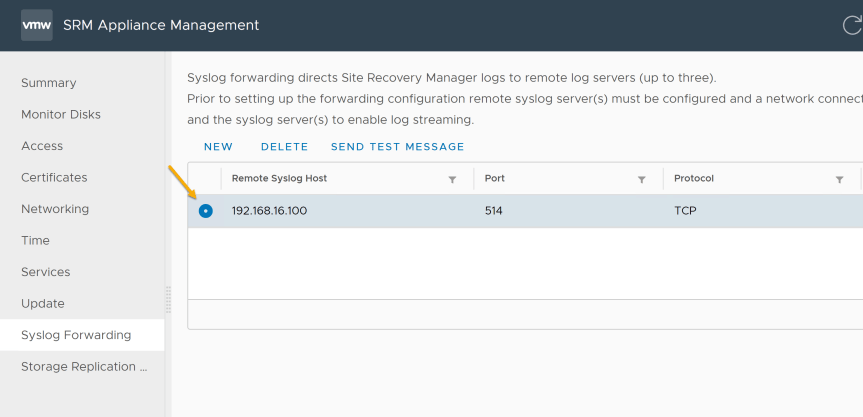Open the Remote Syslog Host column filter
Viewport: 863px width, 417px height.
(x=452, y=179)
